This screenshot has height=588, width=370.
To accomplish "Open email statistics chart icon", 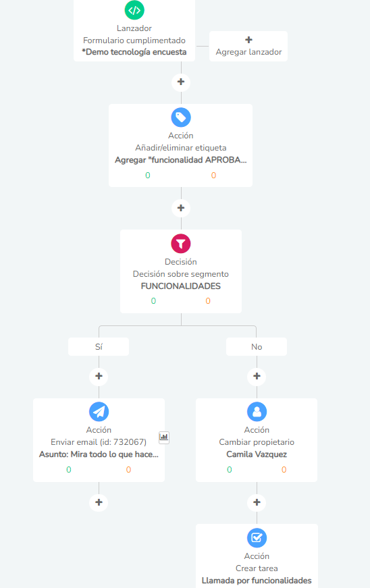I will pos(164,437).
